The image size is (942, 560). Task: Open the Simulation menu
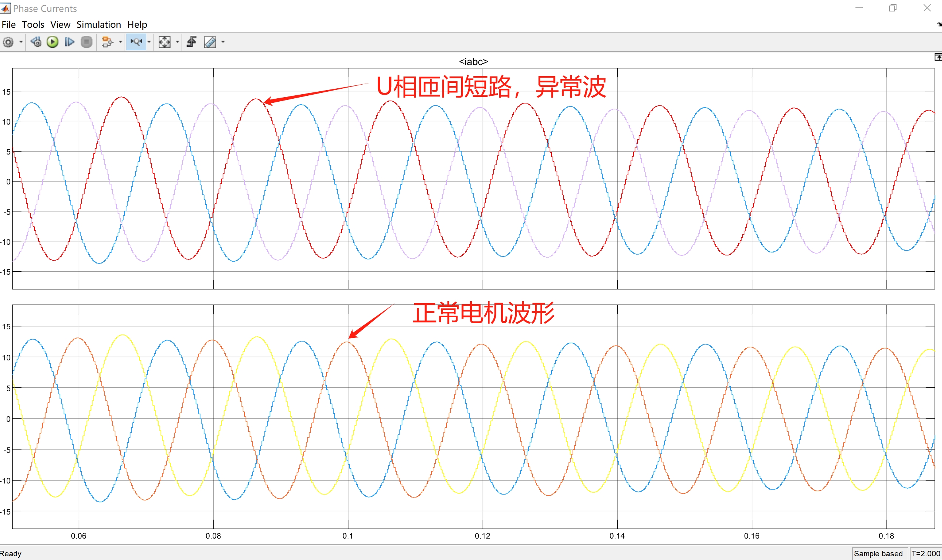[98, 24]
